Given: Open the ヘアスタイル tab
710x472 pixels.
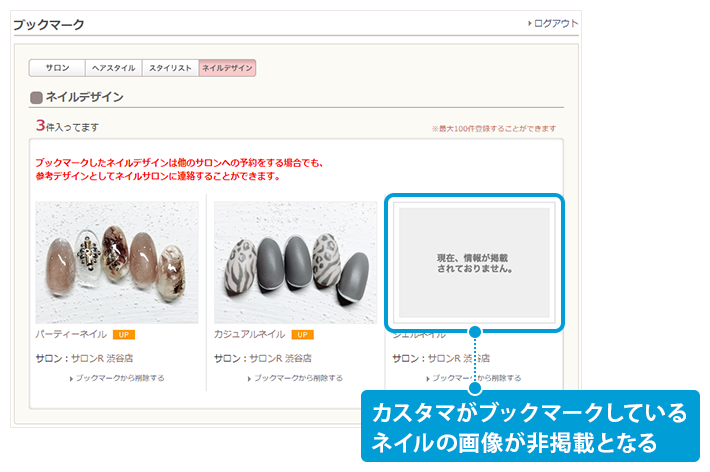Looking at the screenshot, I should click(113, 68).
